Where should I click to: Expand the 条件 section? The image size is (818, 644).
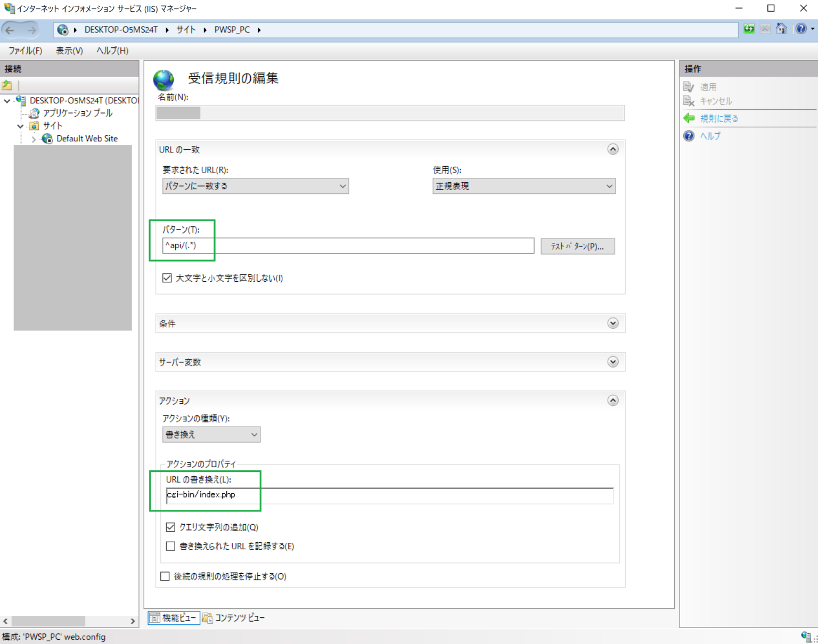click(x=612, y=323)
